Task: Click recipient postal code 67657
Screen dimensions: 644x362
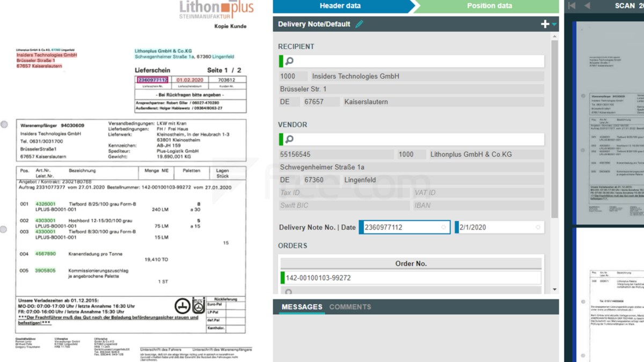Action: coord(321,102)
